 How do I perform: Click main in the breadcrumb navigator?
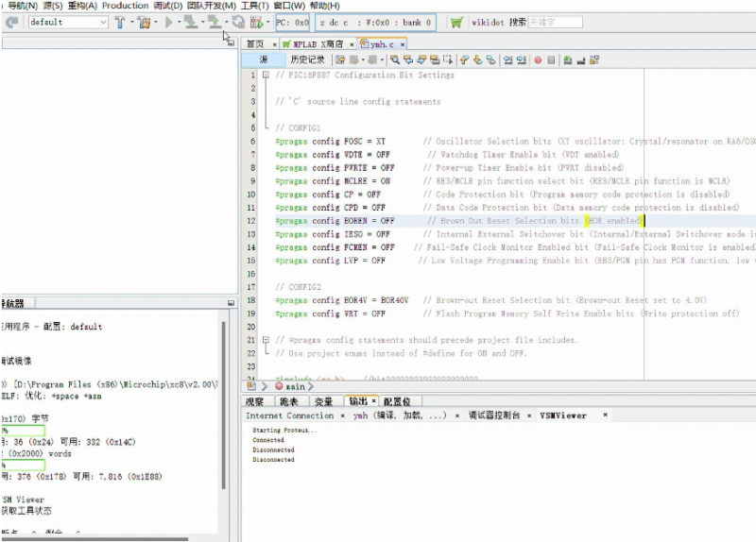(296, 386)
